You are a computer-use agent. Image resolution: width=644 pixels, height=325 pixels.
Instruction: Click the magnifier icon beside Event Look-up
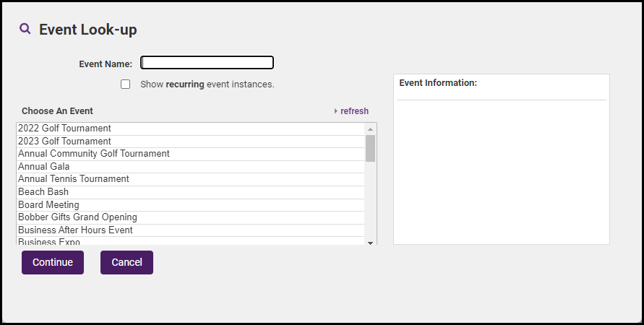click(25, 29)
